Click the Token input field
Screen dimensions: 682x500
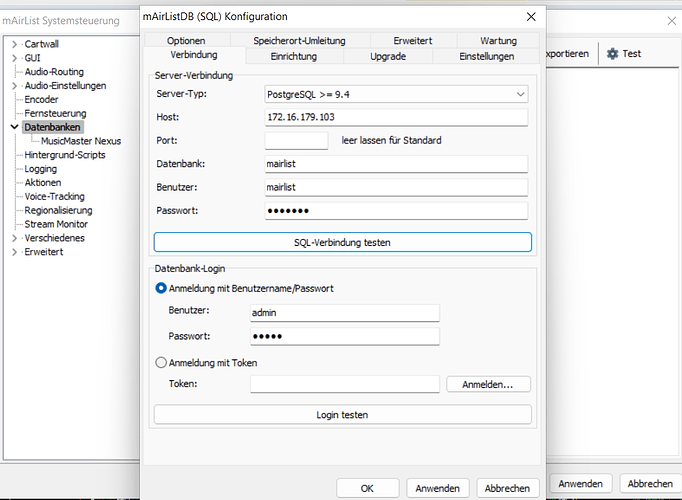click(345, 384)
